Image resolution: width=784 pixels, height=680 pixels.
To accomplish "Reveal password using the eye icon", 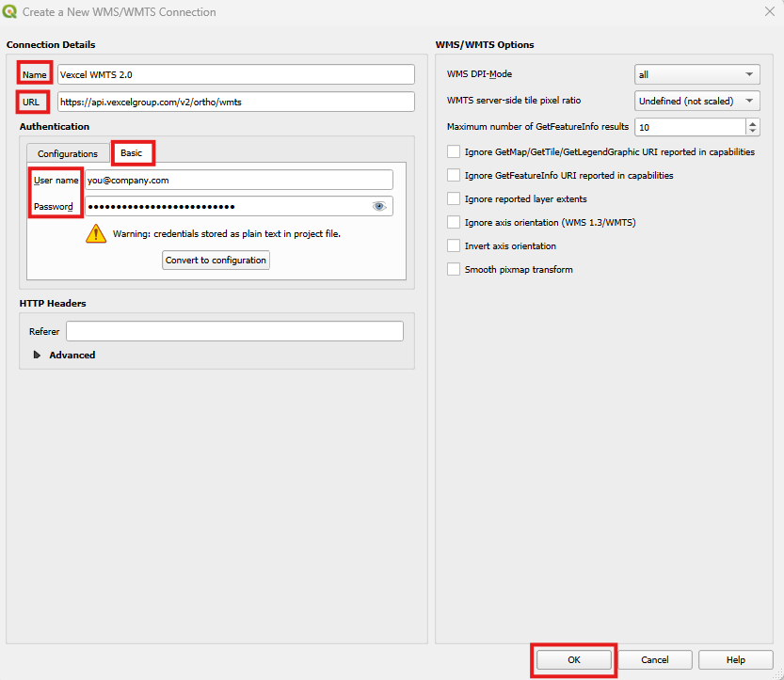I will 379,207.
